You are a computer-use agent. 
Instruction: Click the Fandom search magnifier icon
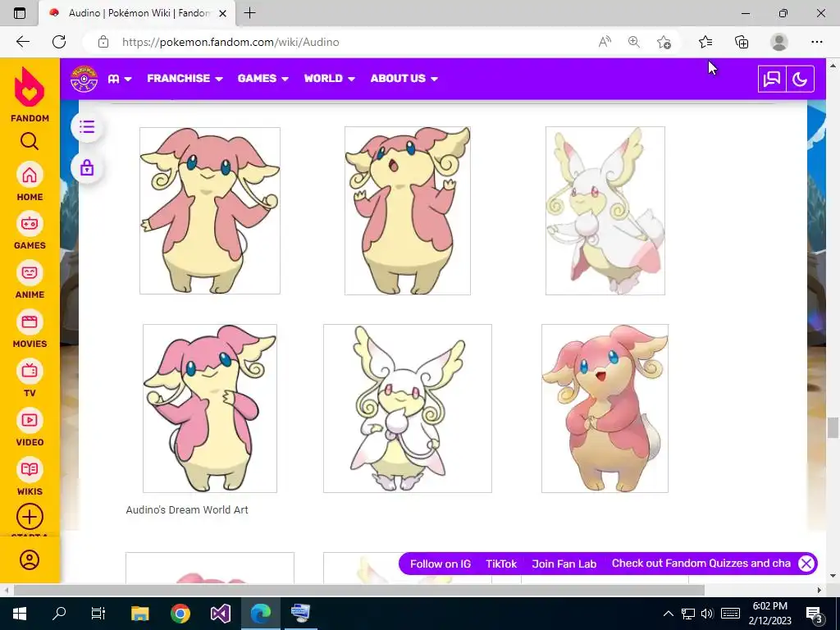pyautogui.click(x=30, y=141)
